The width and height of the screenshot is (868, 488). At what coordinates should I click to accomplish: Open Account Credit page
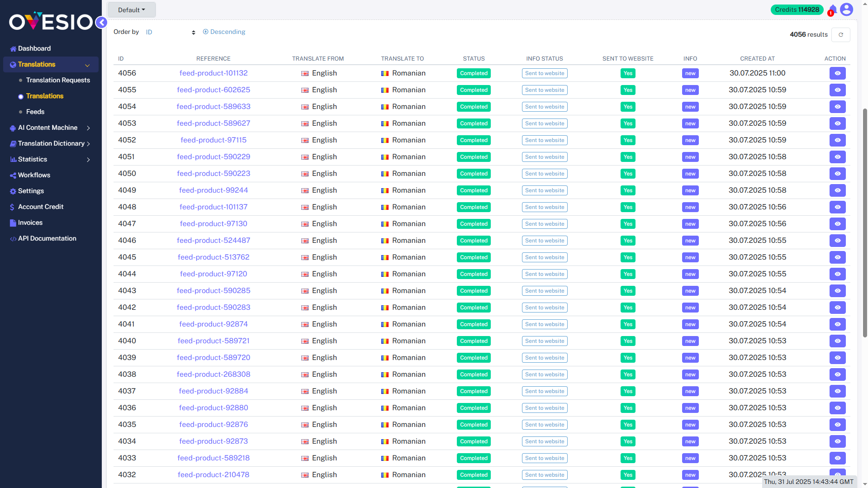40,207
